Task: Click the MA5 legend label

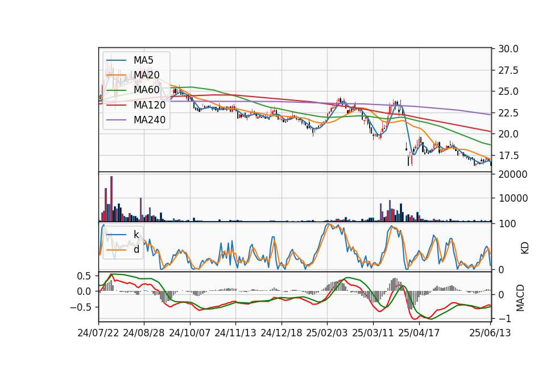Action: click(x=143, y=60)
